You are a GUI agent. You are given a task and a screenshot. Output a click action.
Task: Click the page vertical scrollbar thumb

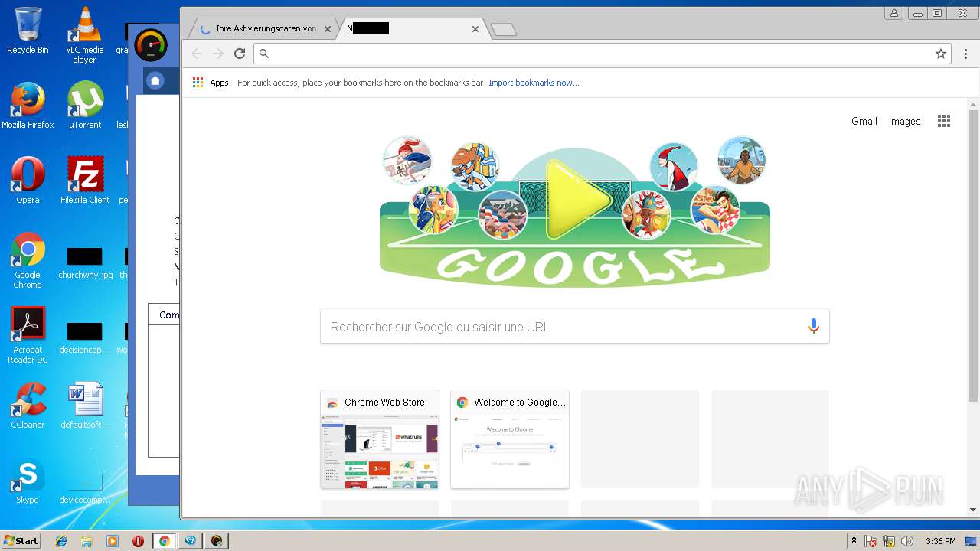pyautogui.click(x=973, y=256)
